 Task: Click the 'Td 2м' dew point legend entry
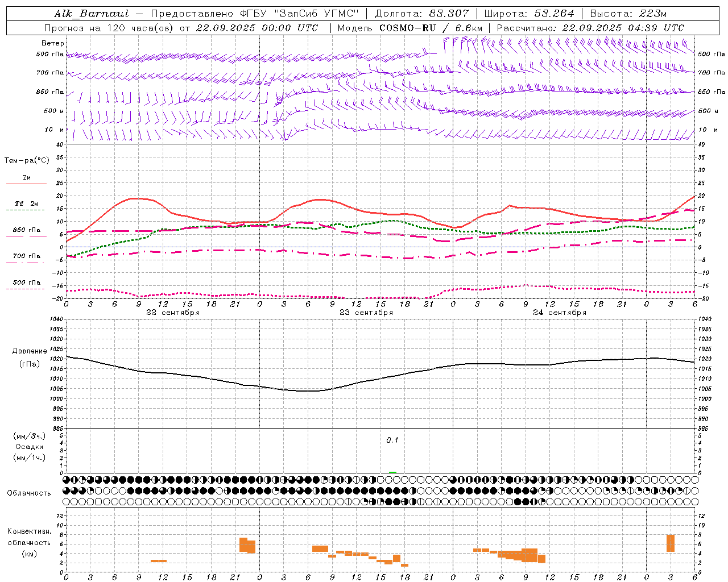tap(26, 203)
